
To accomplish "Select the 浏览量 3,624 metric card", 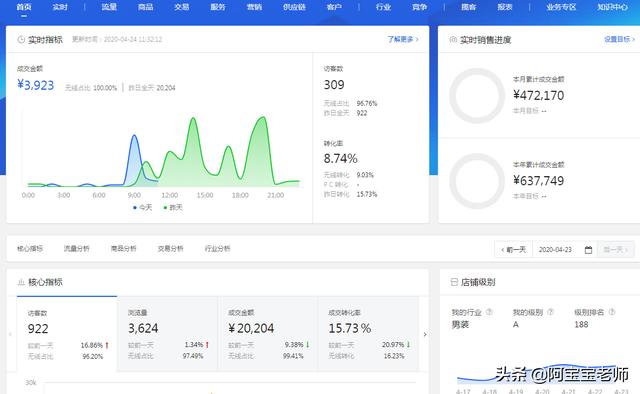I will [x=167, y=334].
